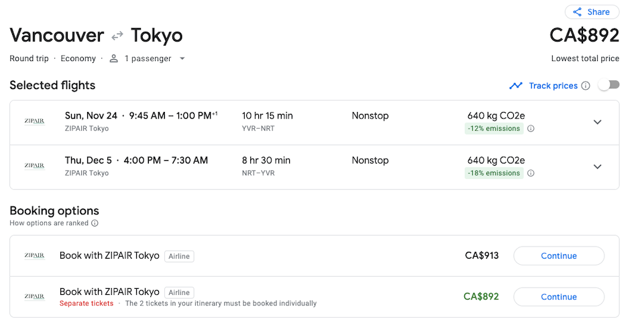Click the passenger person icon
This screenshot has height=323, width=644.
point(114,59)
